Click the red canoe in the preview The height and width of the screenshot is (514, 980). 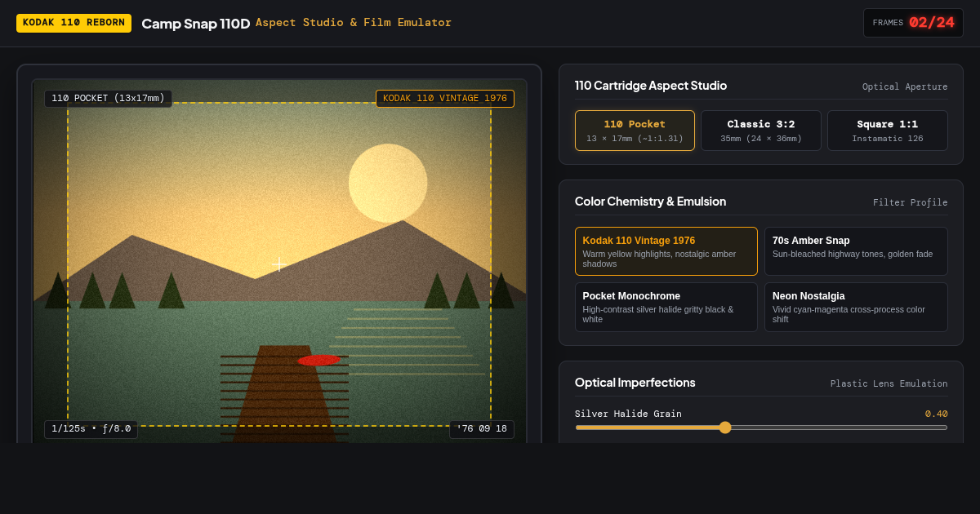click(318, 360)
